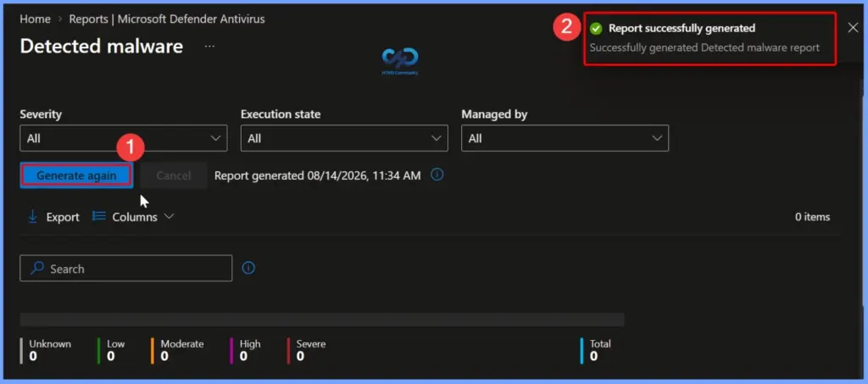
Task: Open the Execution state dropdown
Action: coord(344,138)
